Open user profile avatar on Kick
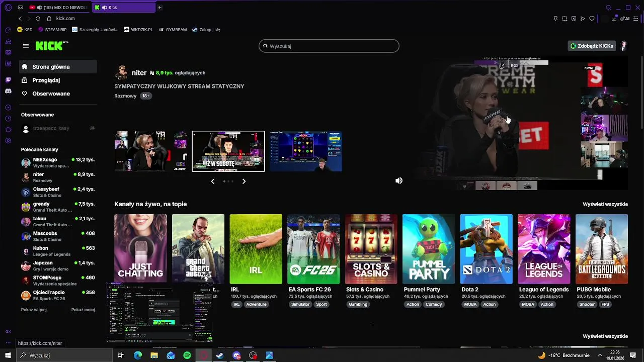644x362 pixels. (x=623, y=46)
